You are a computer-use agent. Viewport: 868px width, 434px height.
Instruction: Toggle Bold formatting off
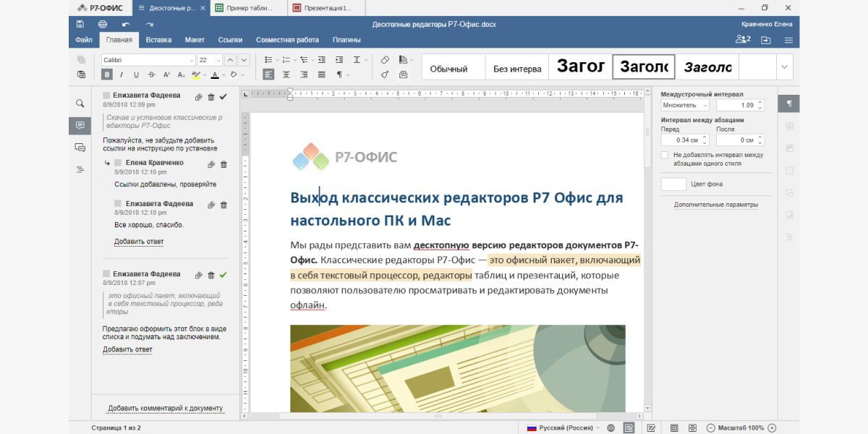(x=107, y=74)
